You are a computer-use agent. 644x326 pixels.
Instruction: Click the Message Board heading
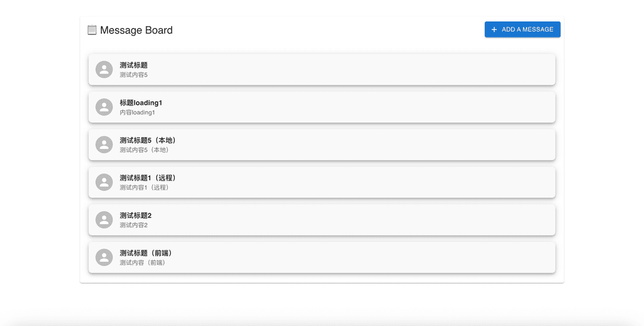(136, 30)
